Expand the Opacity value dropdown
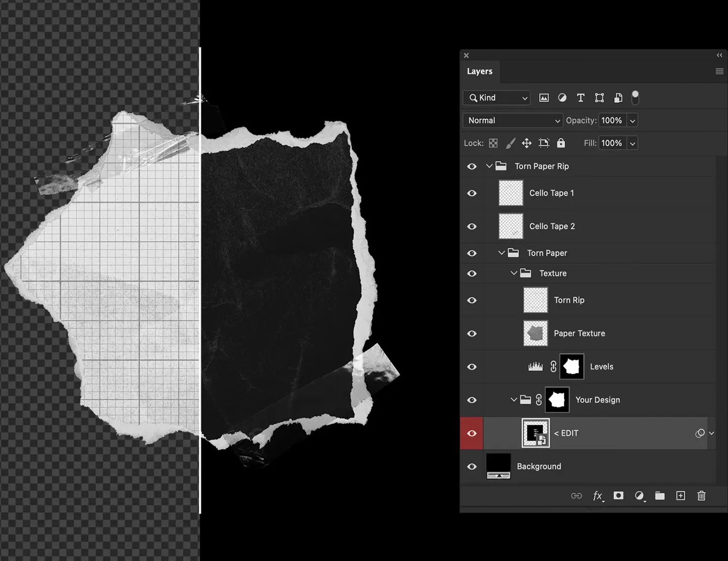 pyautogui.click(x=632, y=120)
